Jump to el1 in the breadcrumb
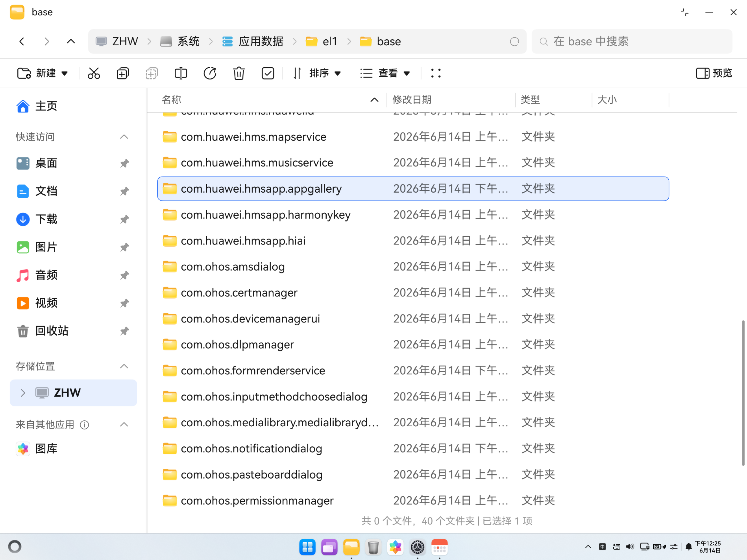 [321, 41]
